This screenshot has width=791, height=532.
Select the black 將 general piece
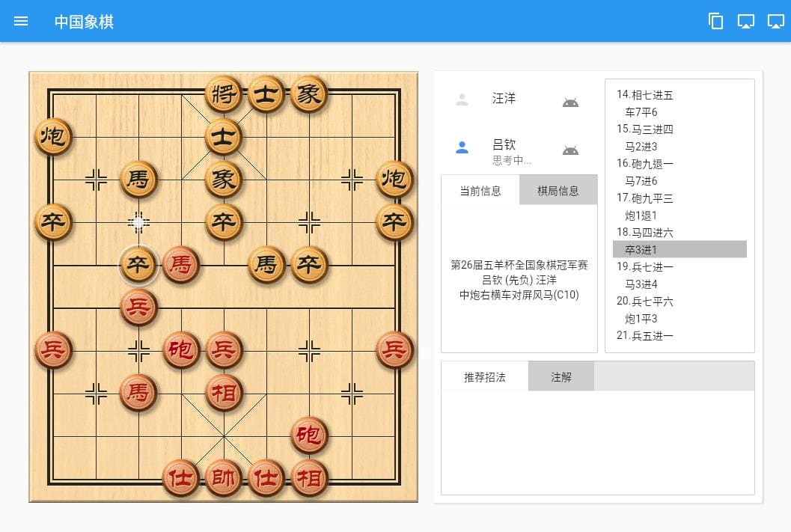point(224,94)
